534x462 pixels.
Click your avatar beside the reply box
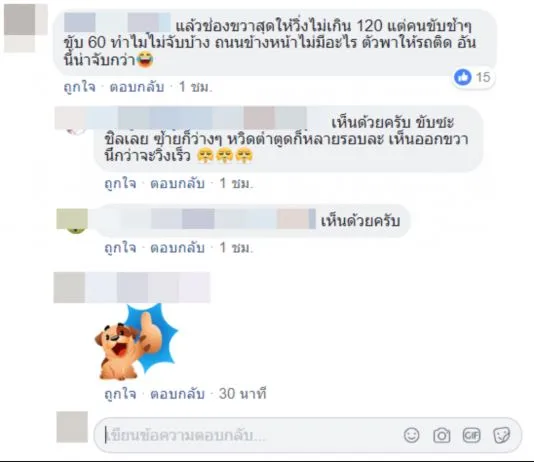(x=72, y=427)
